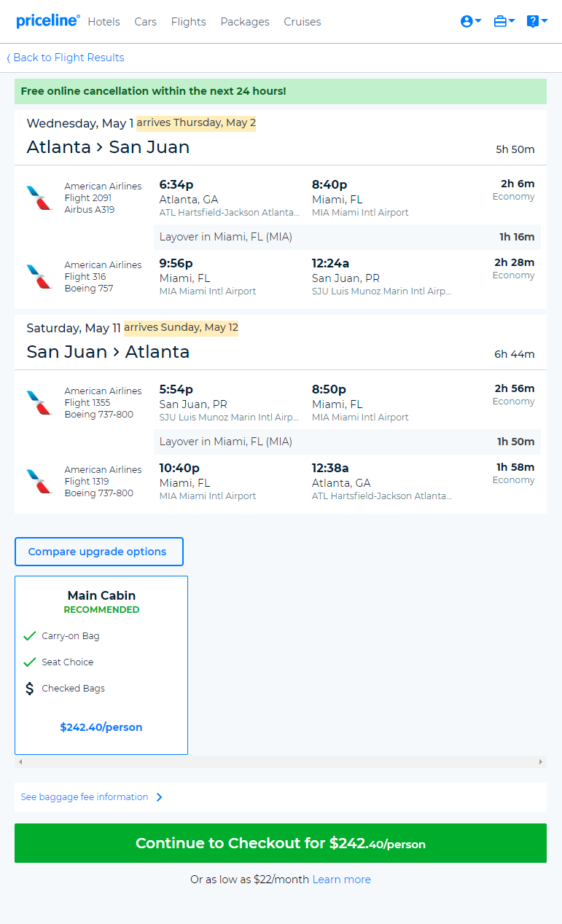Click the Seat Choice green checkmark
Screen dimensions: 562x924
point(29,662)
